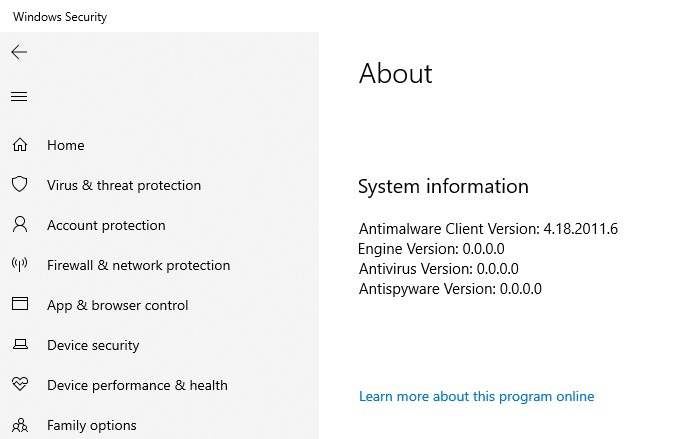Click the person icon for account protection
The height and width of the screenshot is (439, 678).
pyautogui.click(x=19, y=225)
